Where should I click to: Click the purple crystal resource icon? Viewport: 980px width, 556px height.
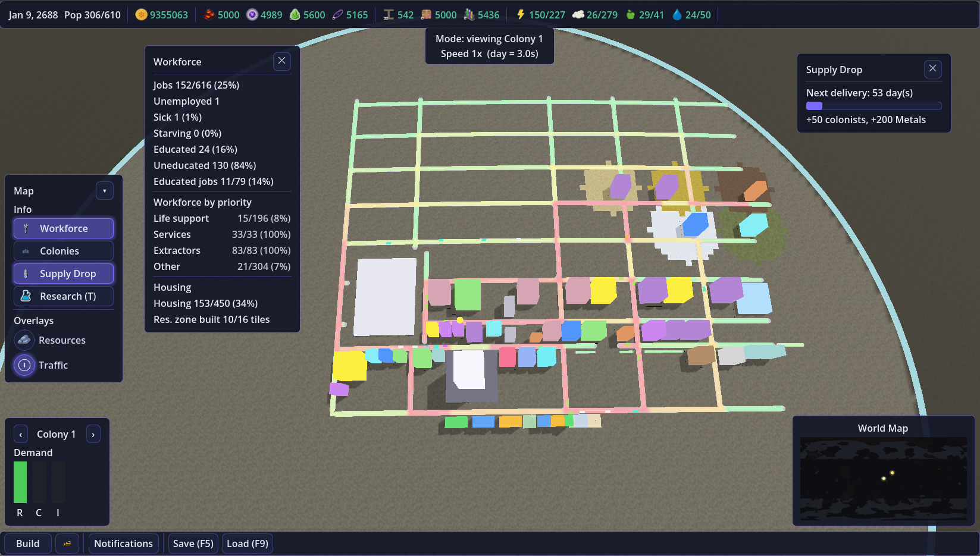coord(252,15)
